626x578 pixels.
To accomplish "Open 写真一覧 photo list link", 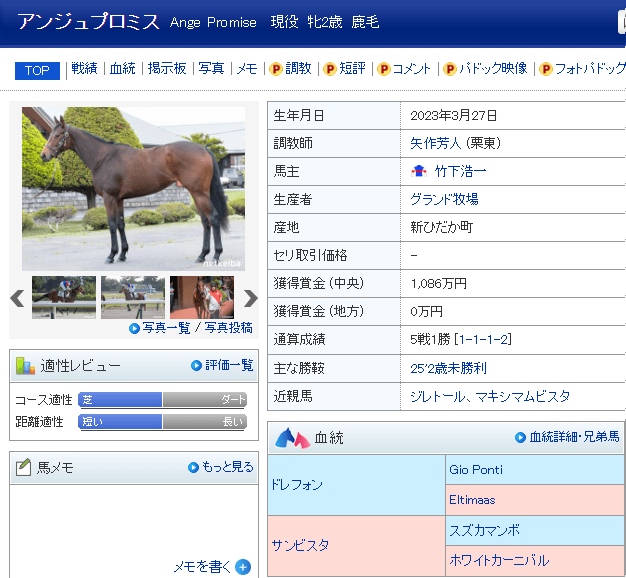I will 166,328.
